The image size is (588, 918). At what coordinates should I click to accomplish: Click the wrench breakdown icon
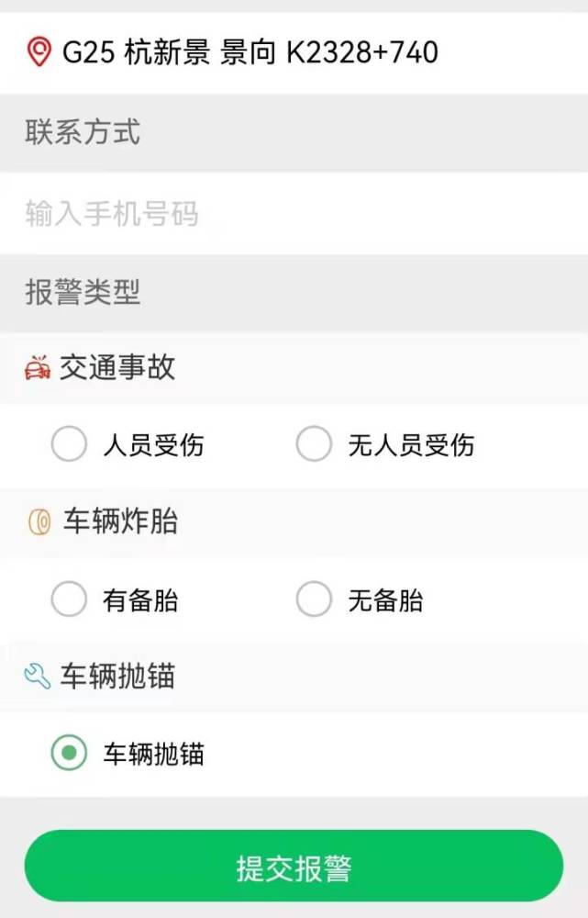[38, 676]
